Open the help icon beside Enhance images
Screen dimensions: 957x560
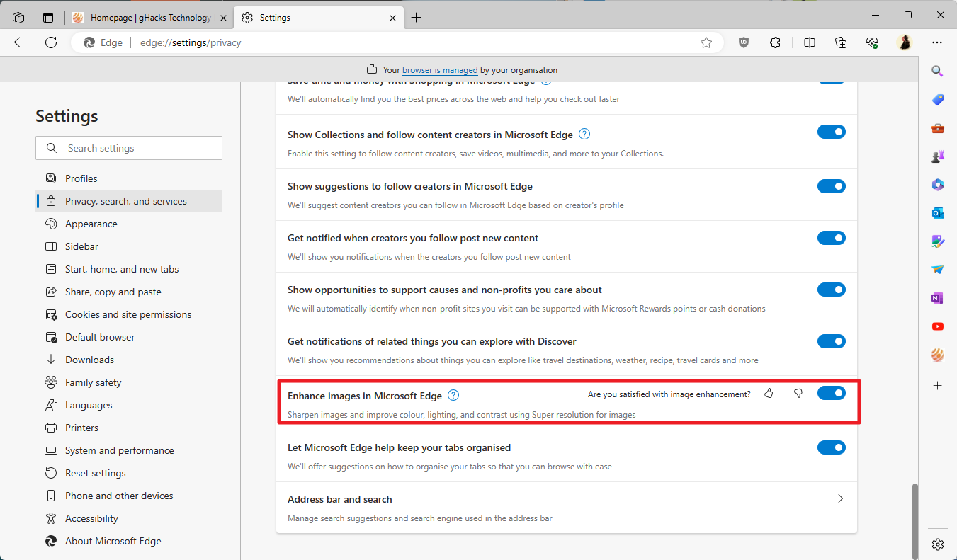click(454, 395)
